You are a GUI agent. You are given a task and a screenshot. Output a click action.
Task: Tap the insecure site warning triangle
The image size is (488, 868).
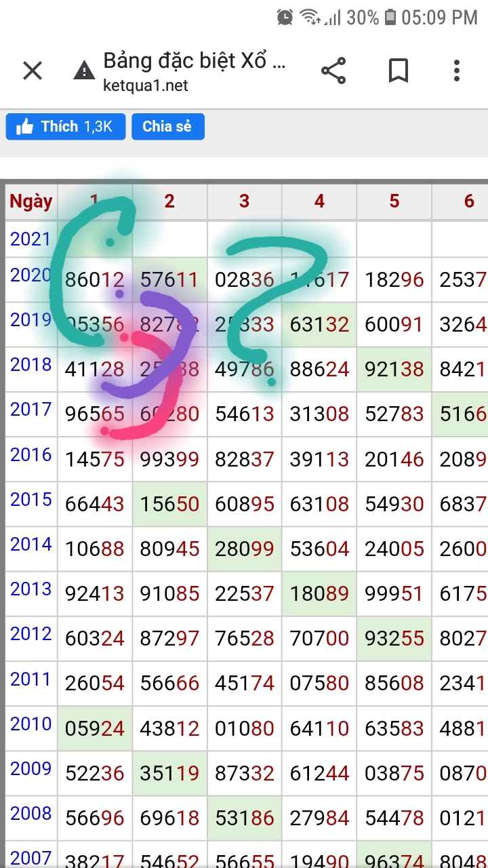coord(84,71)
